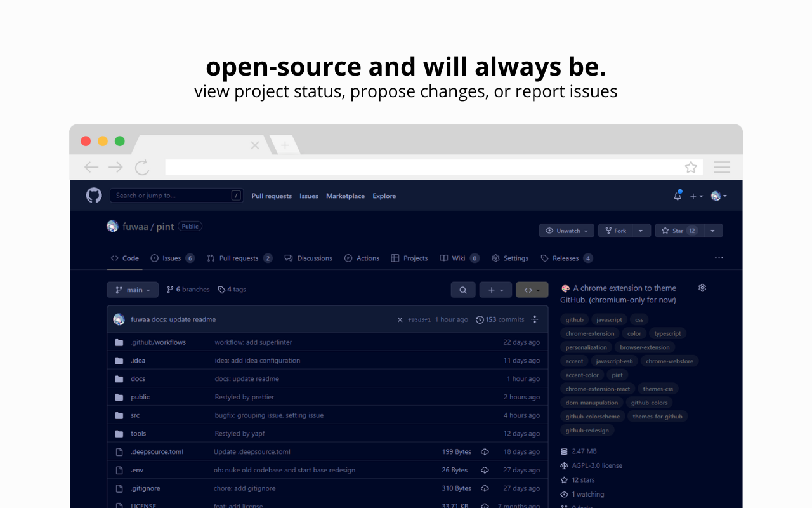Open Issues in top navigation

point(309,196)
